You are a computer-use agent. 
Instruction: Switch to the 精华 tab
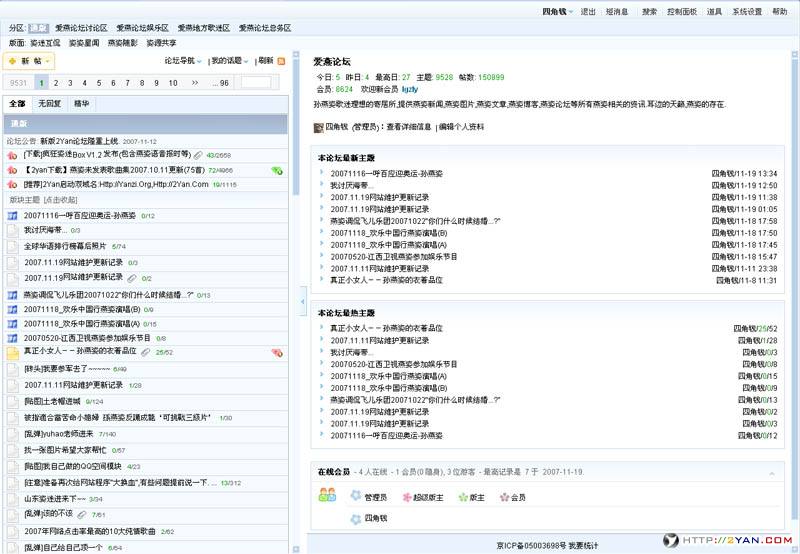(82, 103)
